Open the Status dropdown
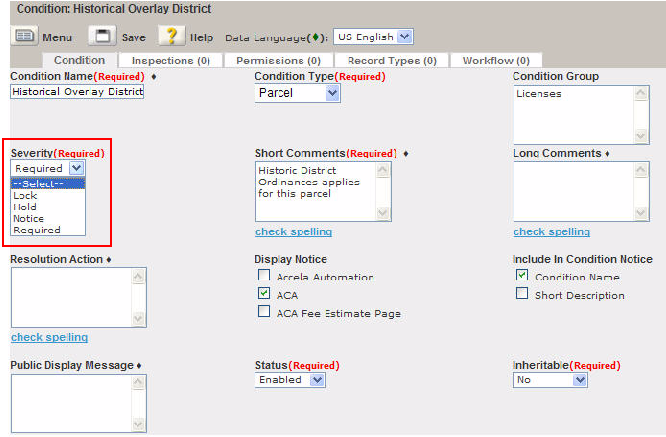666x437 pixels. point(290,380)
